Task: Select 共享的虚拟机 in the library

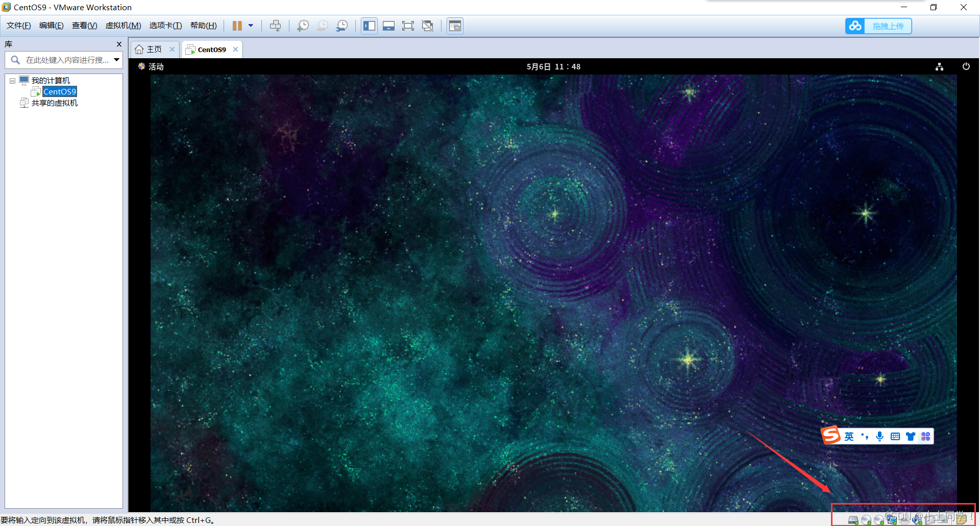Action: [x=55, y=103]
